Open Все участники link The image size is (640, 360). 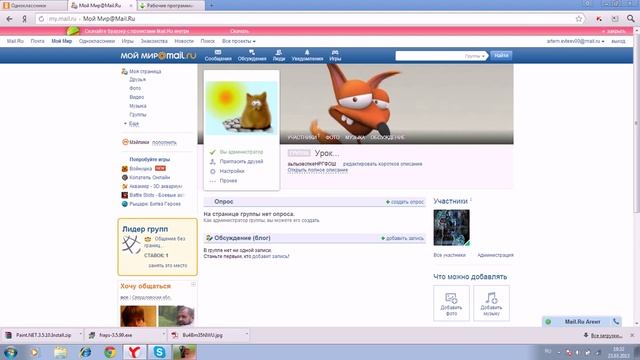pos(449,255)
